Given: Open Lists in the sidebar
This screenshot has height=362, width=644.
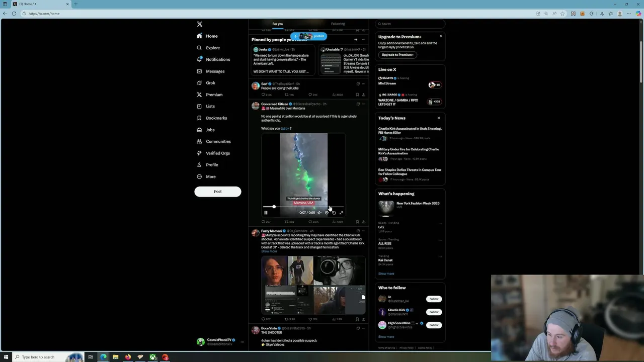Looking at the screenshot, I should tap(206, 106).
